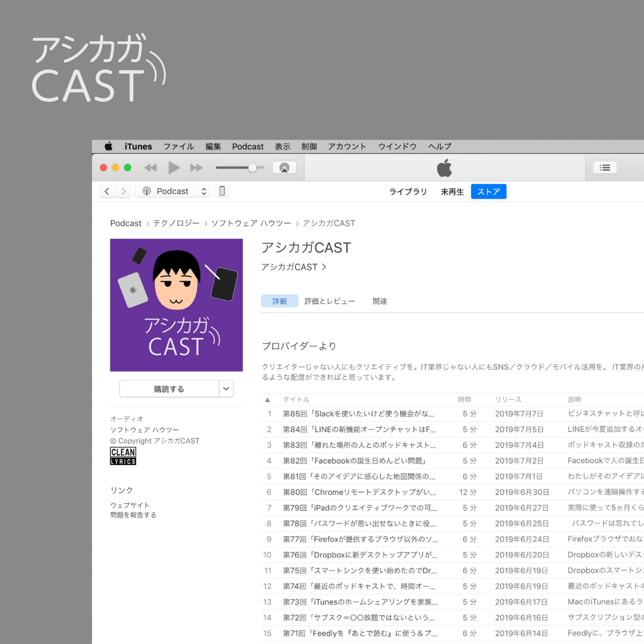Image resolution: width=644 pixels, height=644 pixels.
Task: Open the アカウント menu
Action: (x=347, y=146)
